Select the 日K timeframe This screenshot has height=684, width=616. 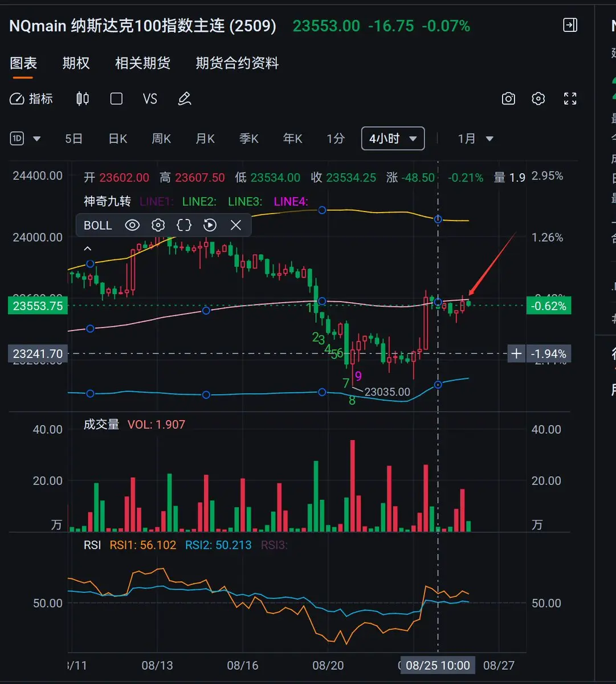[x=118, y=139]
